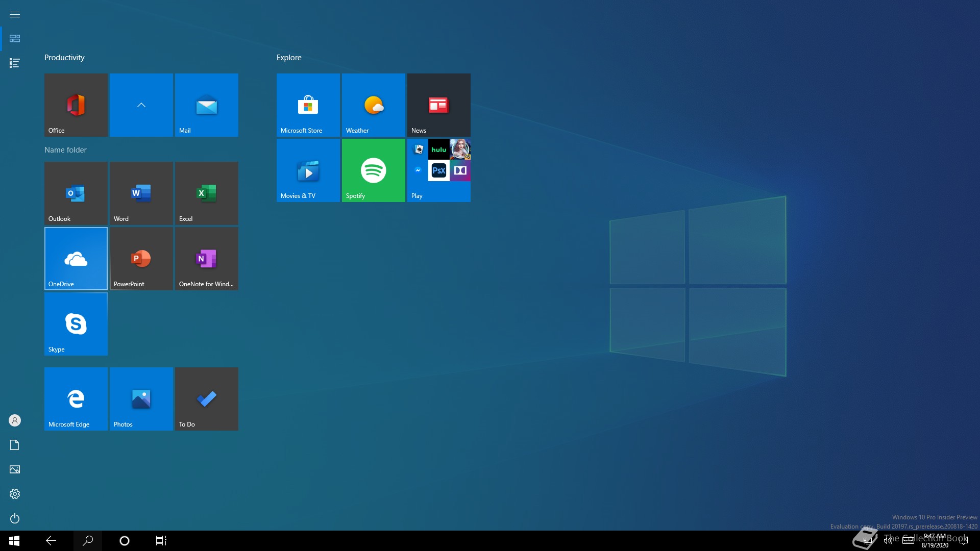Open the user account icon in sidebar

(15, 420)
